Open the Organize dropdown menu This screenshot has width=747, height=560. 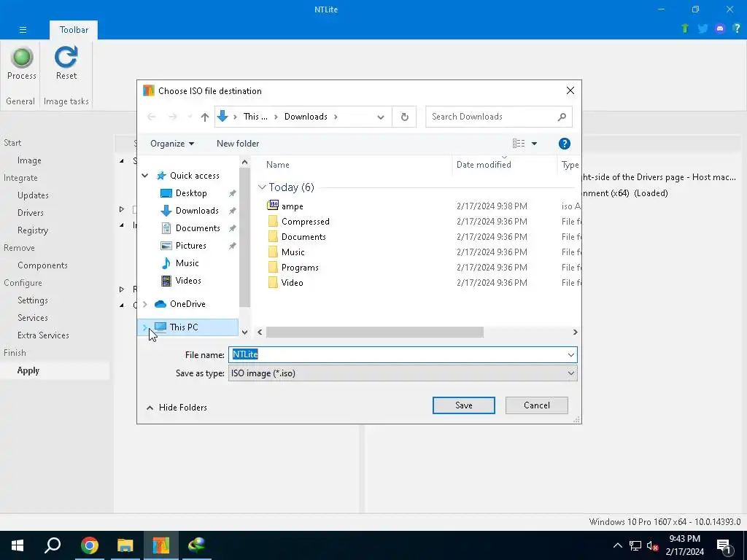coord(172,144)
